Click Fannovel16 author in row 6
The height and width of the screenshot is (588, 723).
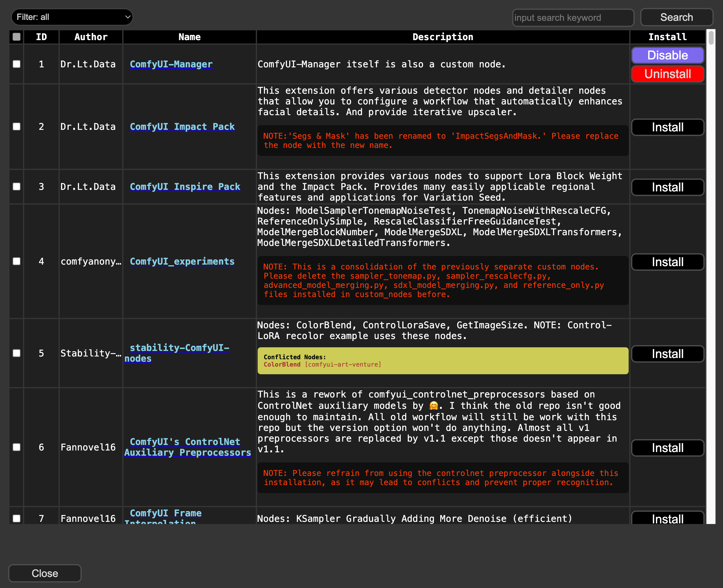(88, 447)
